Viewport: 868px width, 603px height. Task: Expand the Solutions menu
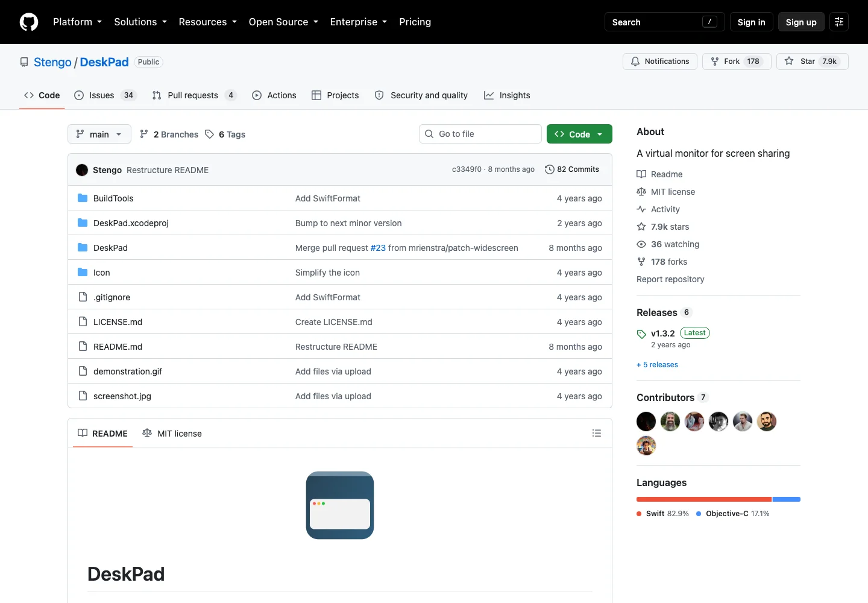[140, 22]
